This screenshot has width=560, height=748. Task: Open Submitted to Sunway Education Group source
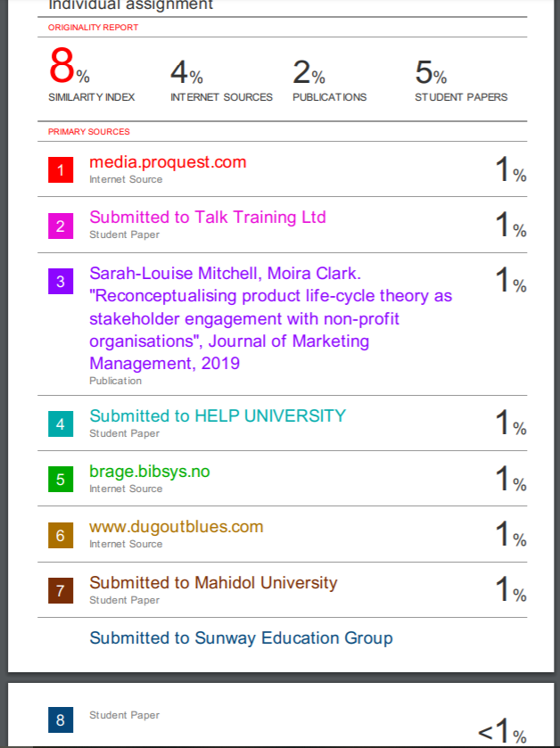tap(241, 638)
